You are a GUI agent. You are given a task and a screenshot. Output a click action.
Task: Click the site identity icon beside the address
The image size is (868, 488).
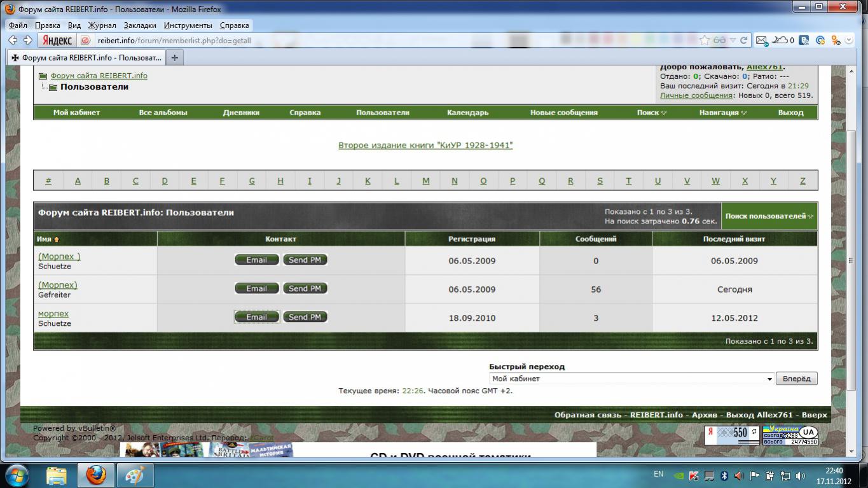86,40
